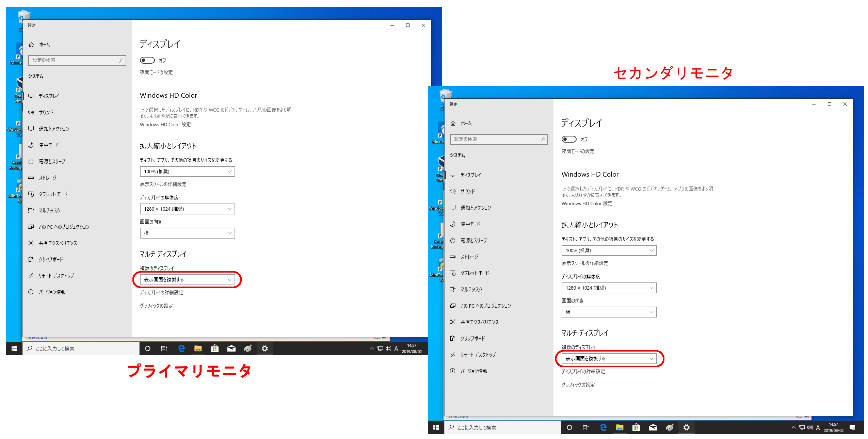Click Start button on primary monitor taskbar
Screen dimensions: 868x439
click(14, 348)
